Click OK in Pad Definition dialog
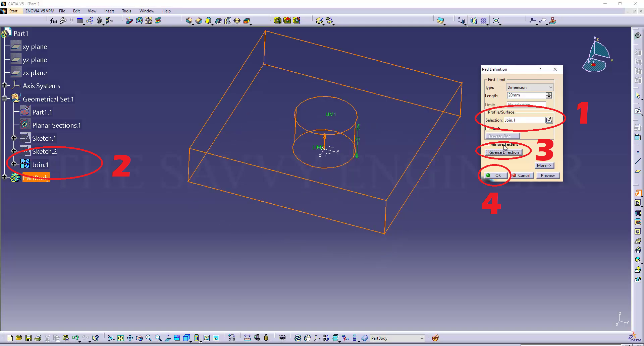This screenshot has height=346, width=644. click(x=495, y=176)
